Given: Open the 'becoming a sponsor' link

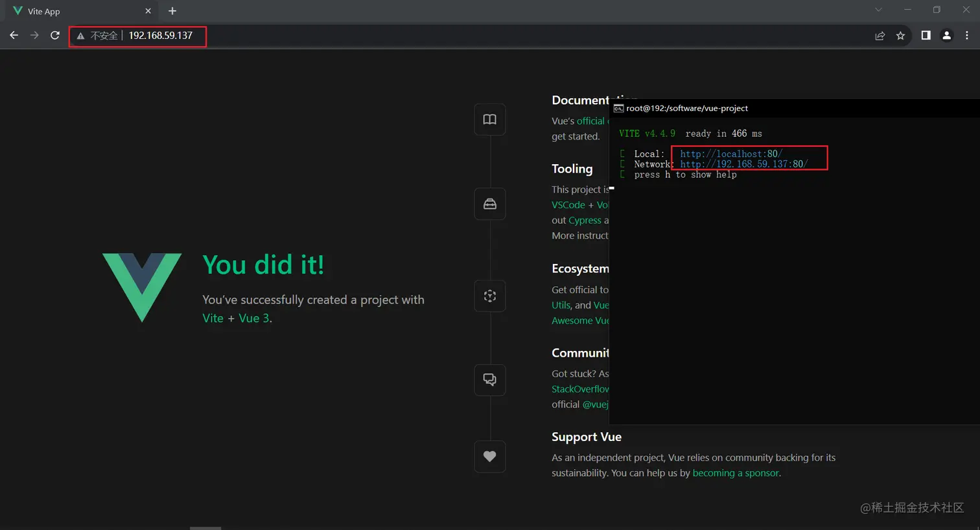Looking at the screenshot, I should (x=736, y=473).
